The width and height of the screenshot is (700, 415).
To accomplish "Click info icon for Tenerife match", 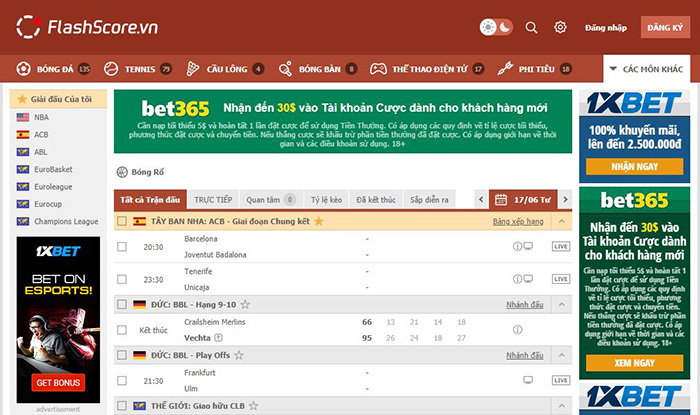I will (517, 279).
